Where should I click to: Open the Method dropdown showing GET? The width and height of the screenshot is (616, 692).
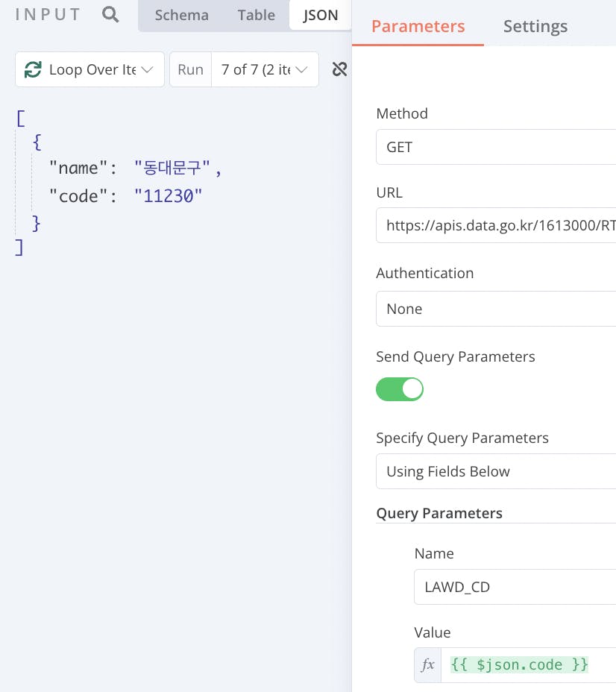pos(496,147)
